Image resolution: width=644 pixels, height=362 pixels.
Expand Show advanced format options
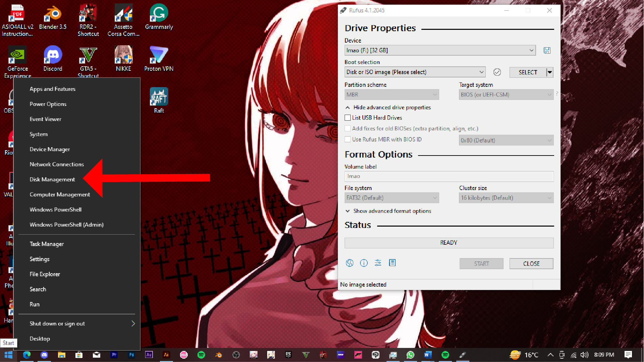[388, 211]
